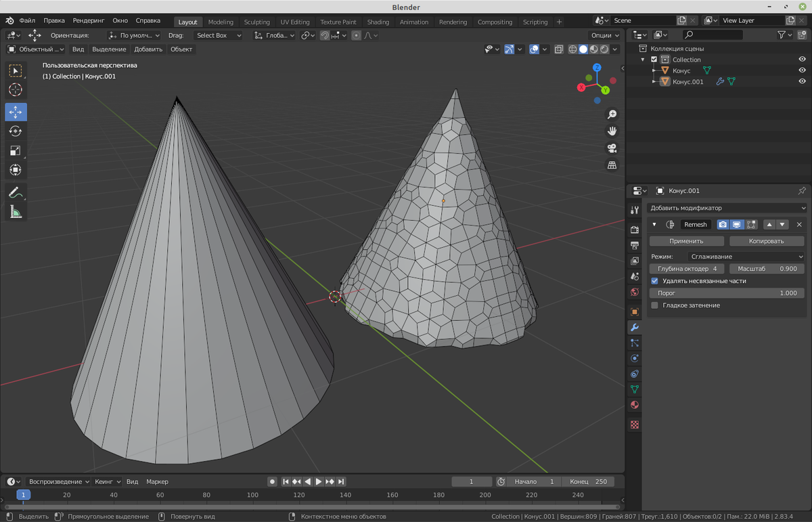
Task: Collapse the Remesh modifier panel
Action: click(654, 225)
